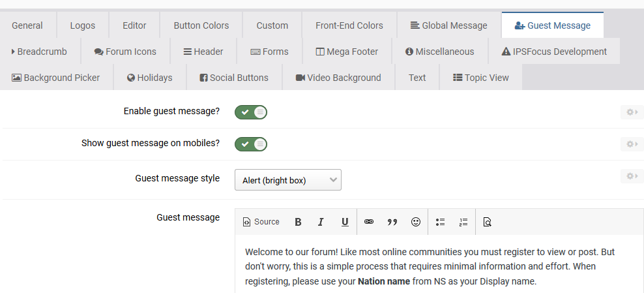Preview the guest message content
Image resolution: width=644 pixels, height=293 pixels.
point(487,222)
